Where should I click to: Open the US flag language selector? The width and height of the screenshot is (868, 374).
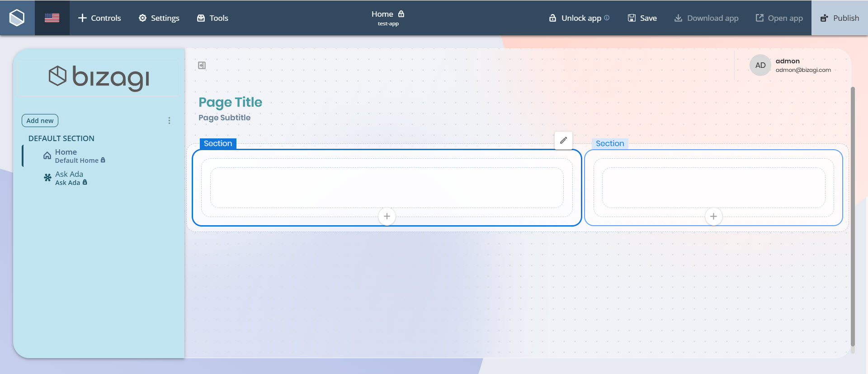(52, 18)
